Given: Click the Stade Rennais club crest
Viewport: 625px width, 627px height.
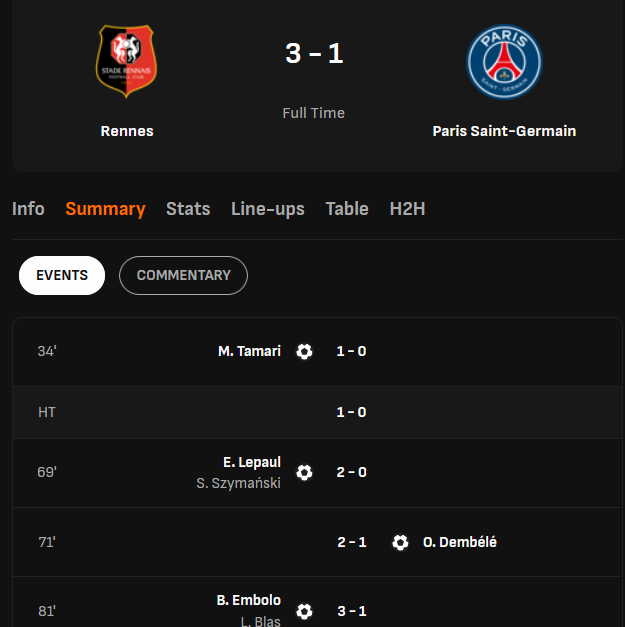Looking at the screenshot, I should 127,62.
